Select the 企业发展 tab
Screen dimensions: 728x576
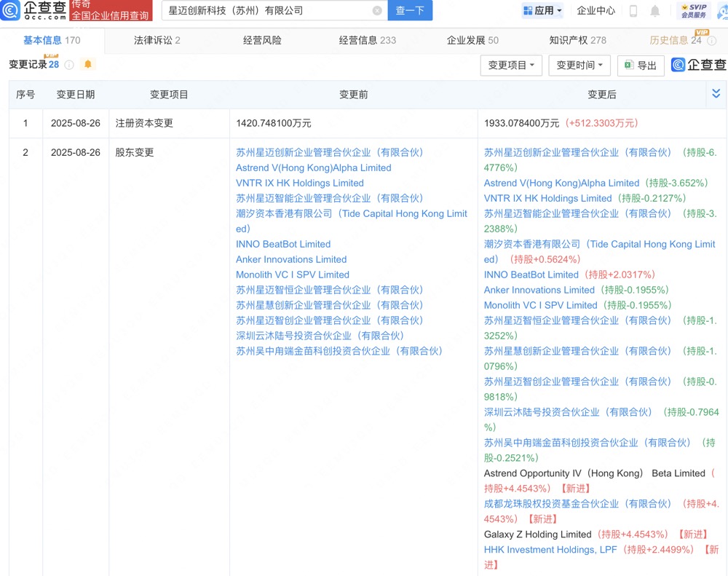472,40
